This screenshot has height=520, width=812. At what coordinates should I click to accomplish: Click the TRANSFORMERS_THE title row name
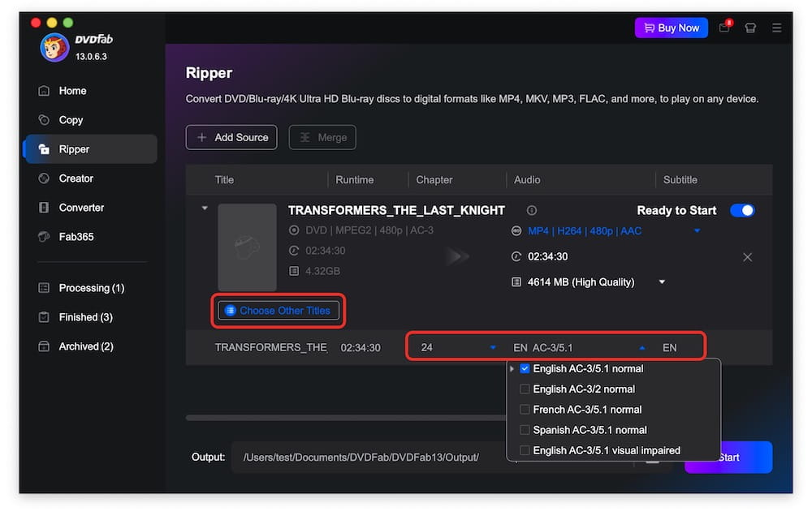(270, 348)
